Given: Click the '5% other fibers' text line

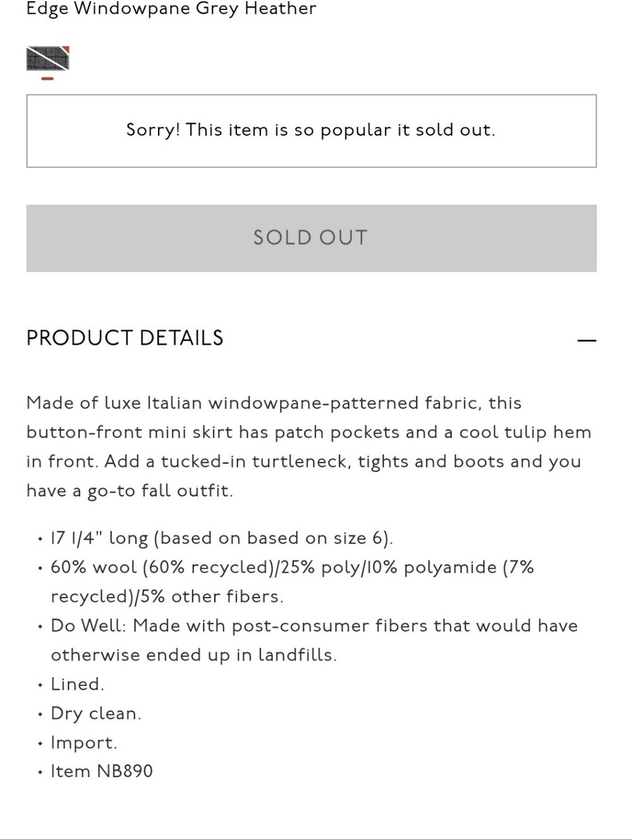Looking at the screenshot, I should pyautogui.click(x=167, y=596).
